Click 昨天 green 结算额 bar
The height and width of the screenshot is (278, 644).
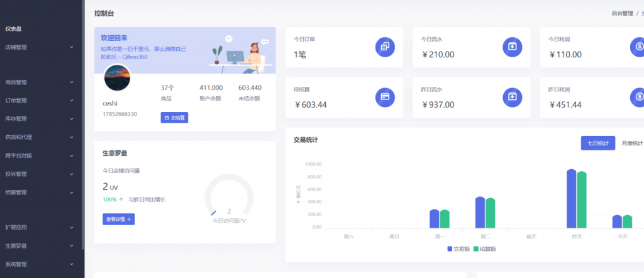pos(582,200)
